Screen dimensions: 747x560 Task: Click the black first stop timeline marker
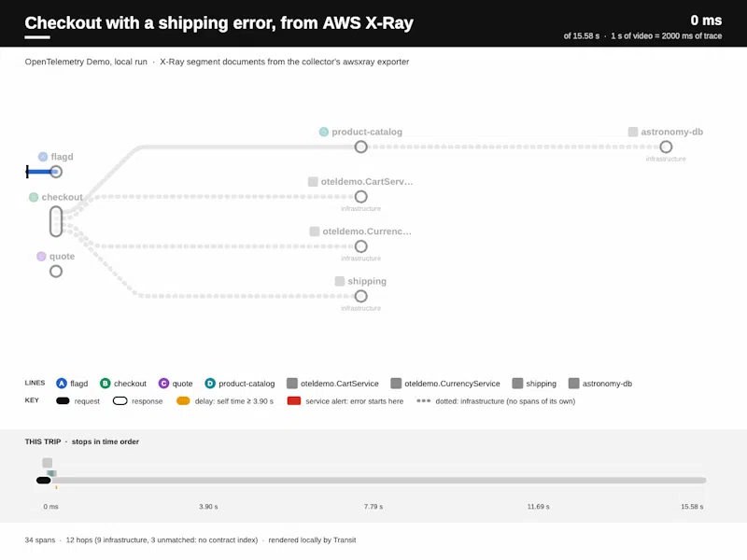(43, 481)
